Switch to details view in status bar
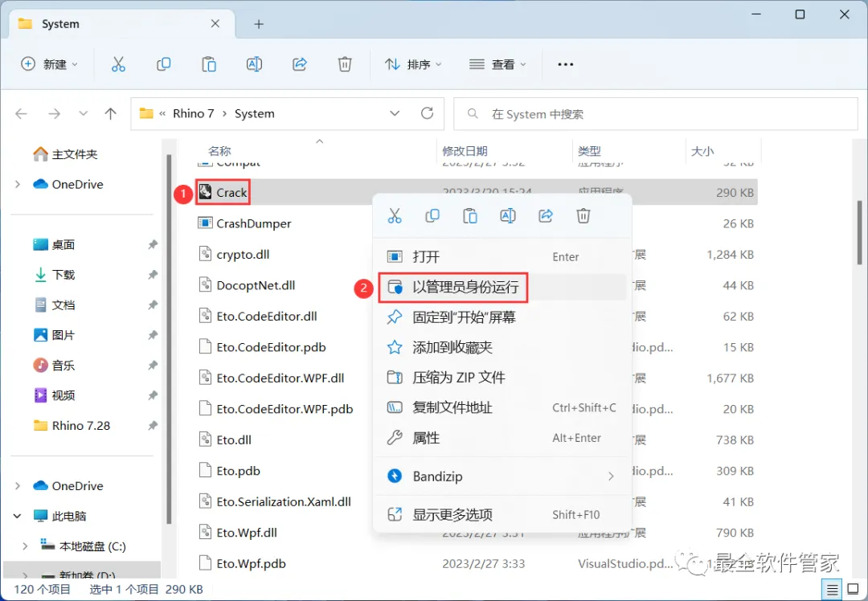The width and height of the screenshot is (868, 601). [832, 590]
